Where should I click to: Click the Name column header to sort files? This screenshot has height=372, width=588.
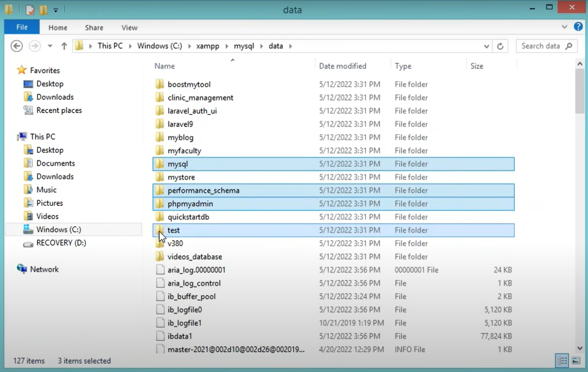pos(164,65)
